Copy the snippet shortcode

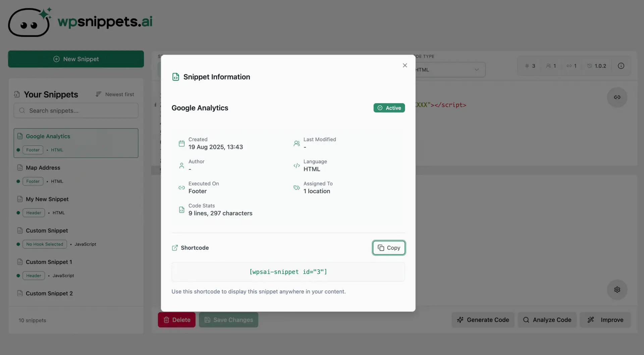389,248
